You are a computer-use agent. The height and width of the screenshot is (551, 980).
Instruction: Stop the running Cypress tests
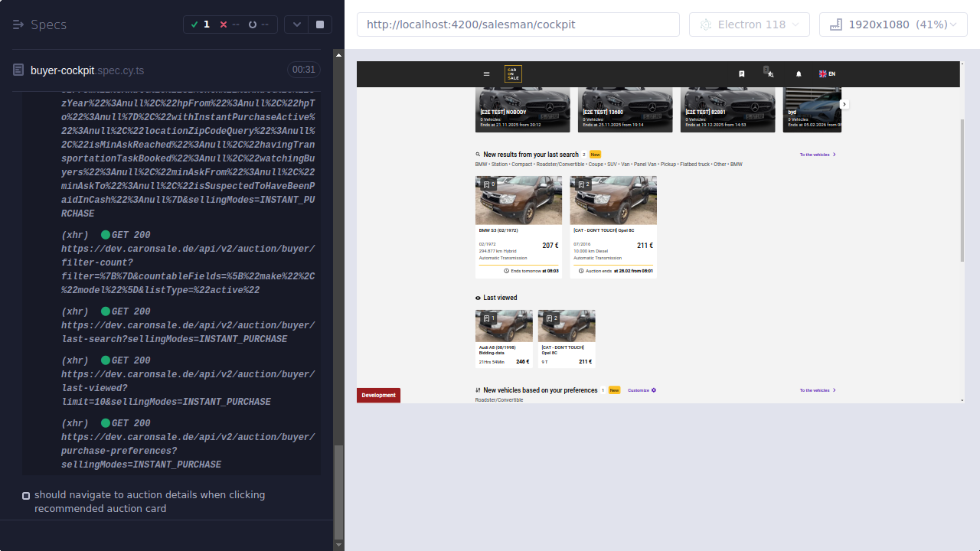[319, 24]
